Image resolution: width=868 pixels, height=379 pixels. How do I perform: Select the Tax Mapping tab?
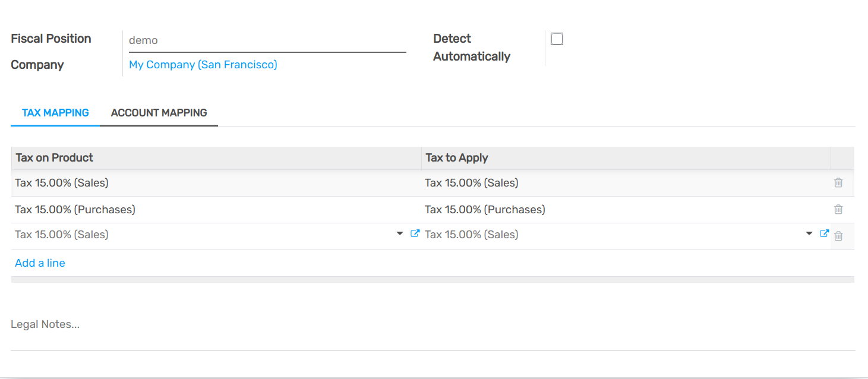coord(55,112)
